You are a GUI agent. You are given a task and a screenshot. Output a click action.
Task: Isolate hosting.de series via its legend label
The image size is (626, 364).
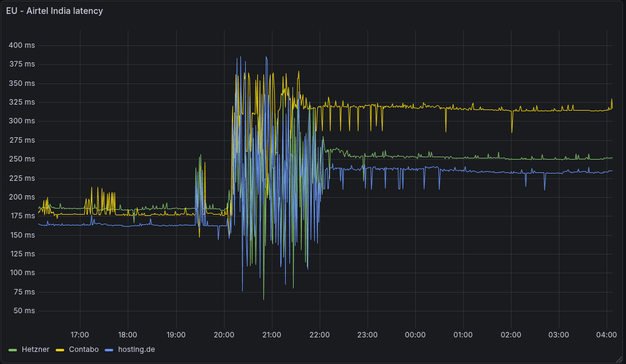point(136,349)
